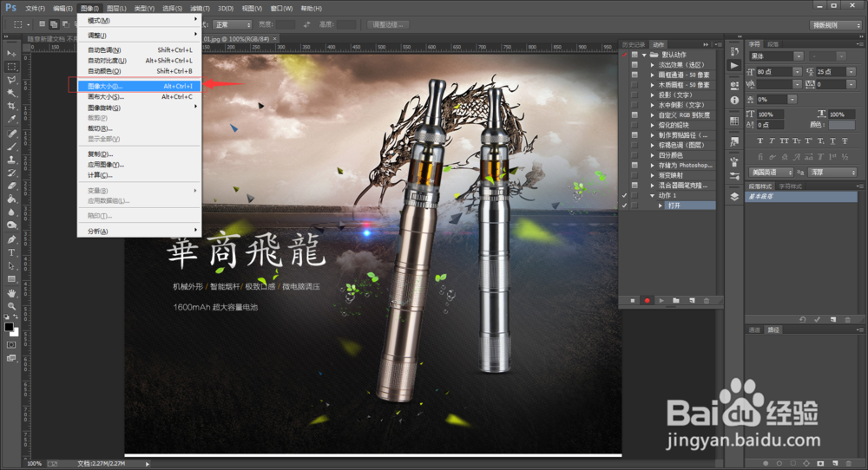Open the 滤镜(T) menu
868x470 pixels.
pos(200,9)
